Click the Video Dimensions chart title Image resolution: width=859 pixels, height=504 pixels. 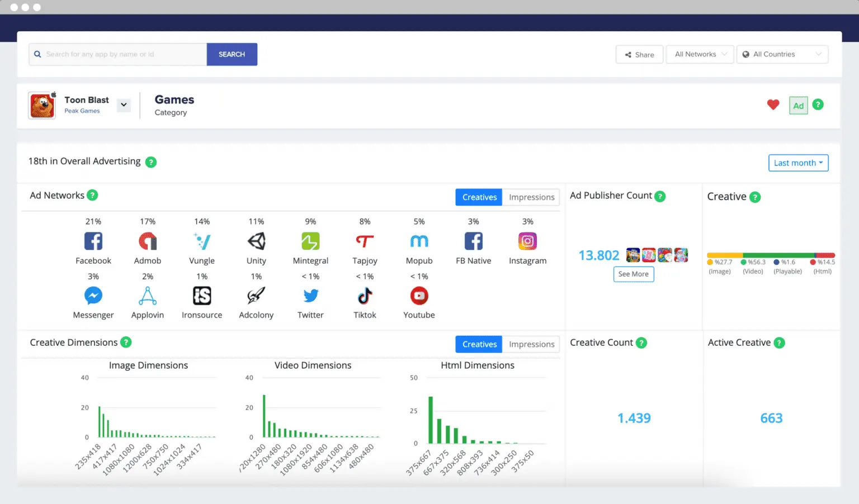coord(313,365)
